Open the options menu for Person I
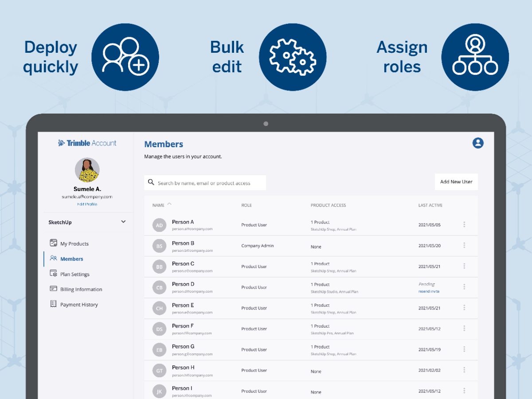The image size is (532, 399). [x=464, y=391]
